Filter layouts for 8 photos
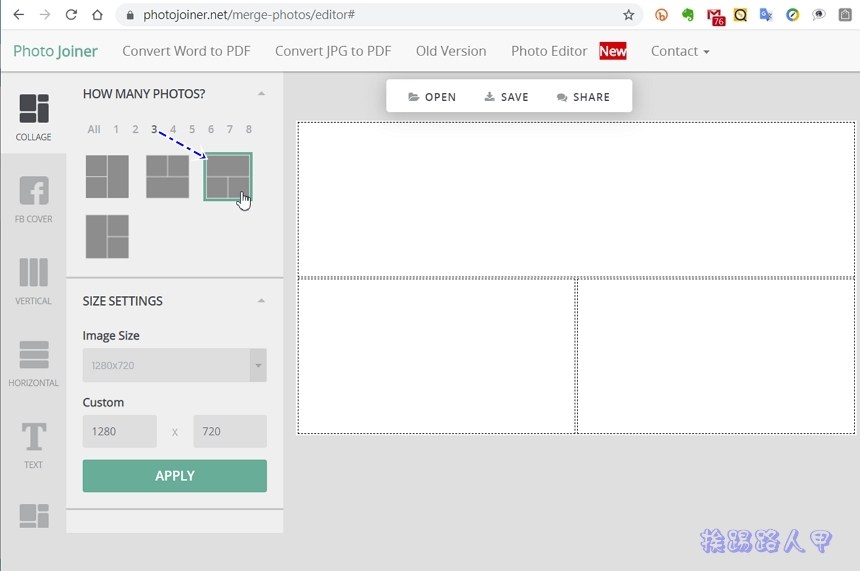The height and width of the screenshot is (571, 860). click(249, 129)
